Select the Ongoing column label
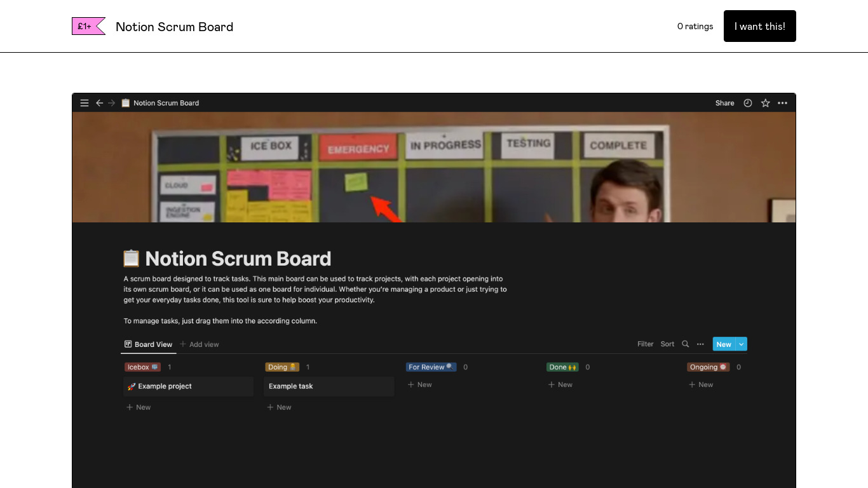Image resolution: width=868 pixels, height=488 pixels. tap(708, 367)
